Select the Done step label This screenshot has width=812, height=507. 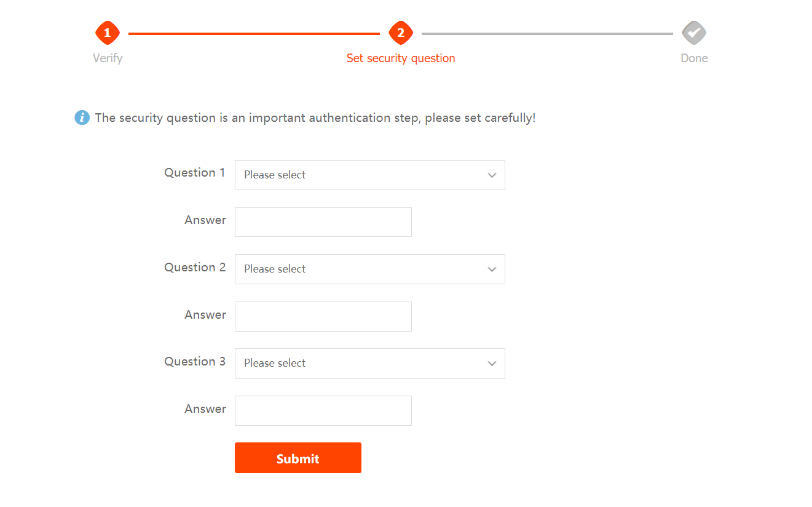coord(695,58)
